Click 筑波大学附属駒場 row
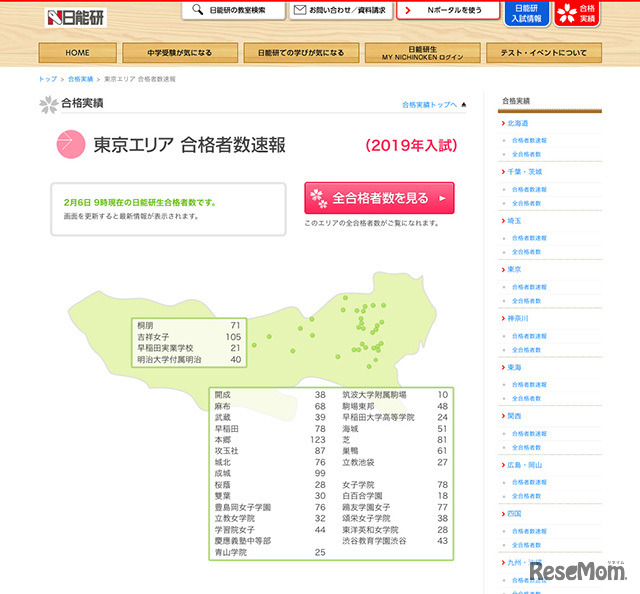The image size is (640, 594). coord(395,395)
